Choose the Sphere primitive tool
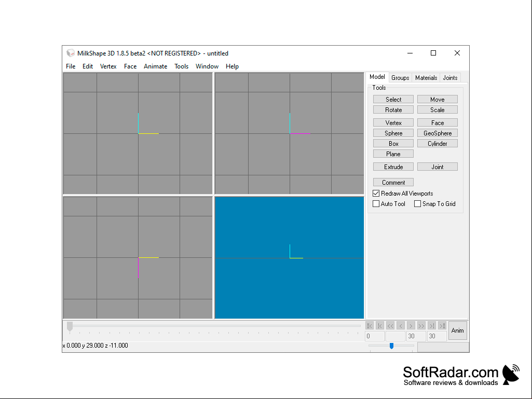Image resolution: width=532 pixels, height=399 pixels. pos(393,133)
